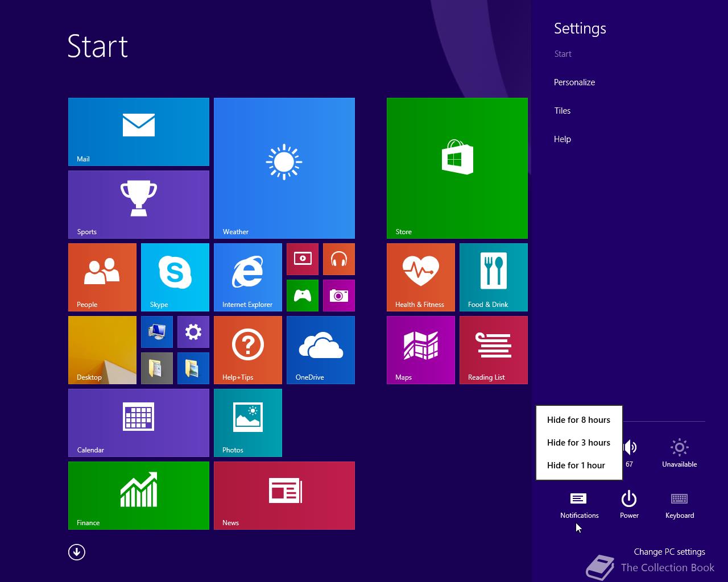The height and width of the screenshot is (582, 728).
Task: Open the OneDrive tile
Action: click(321, 350)
